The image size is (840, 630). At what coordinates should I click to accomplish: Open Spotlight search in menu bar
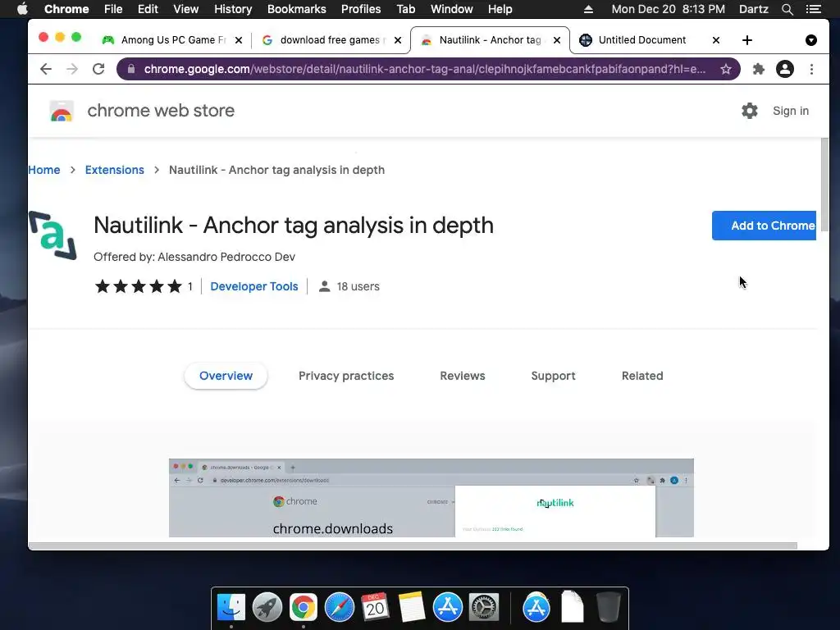click(x=787, y=9)
